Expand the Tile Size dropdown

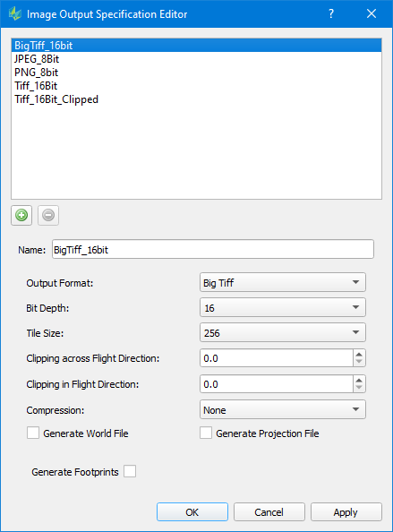283,332
